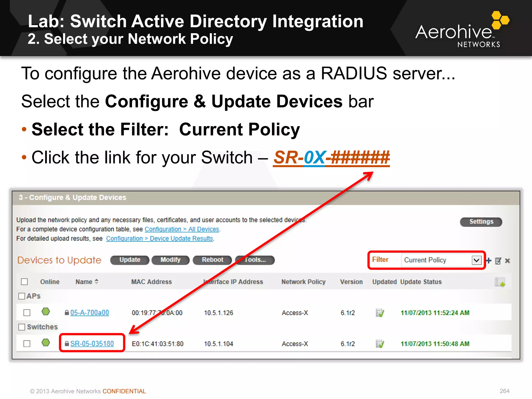This screenshot has height=399, width=532.
Task: Check the APs group checkbox
Action: pyautogui.click(x=22, y=296)
